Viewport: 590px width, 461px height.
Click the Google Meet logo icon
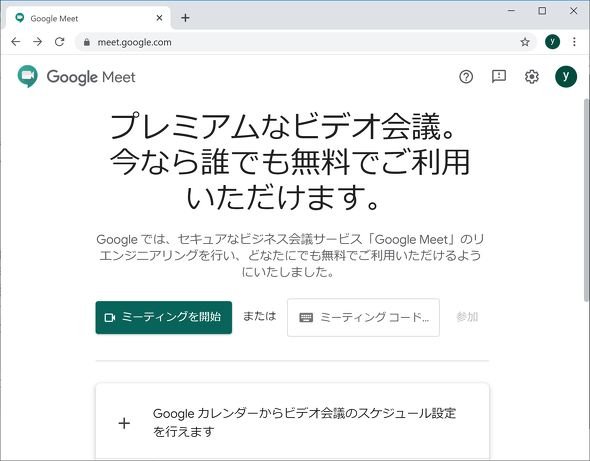click(27, 76)
